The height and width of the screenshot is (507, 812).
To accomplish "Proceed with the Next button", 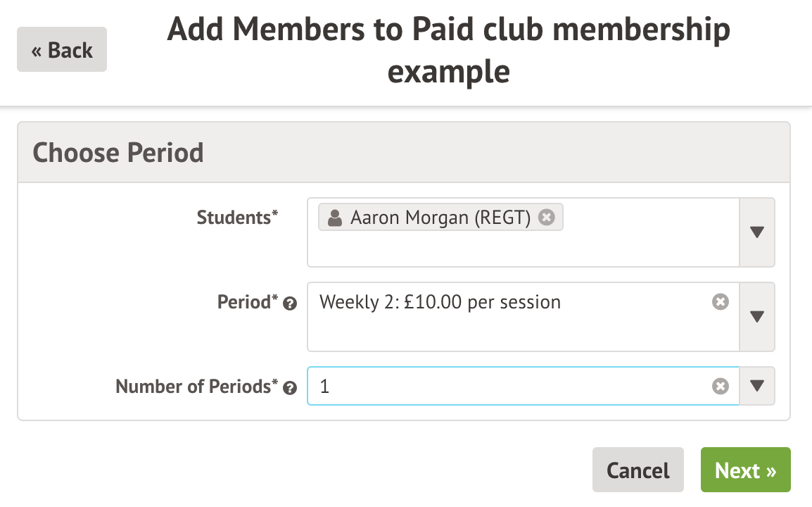I will pos(745,470).
